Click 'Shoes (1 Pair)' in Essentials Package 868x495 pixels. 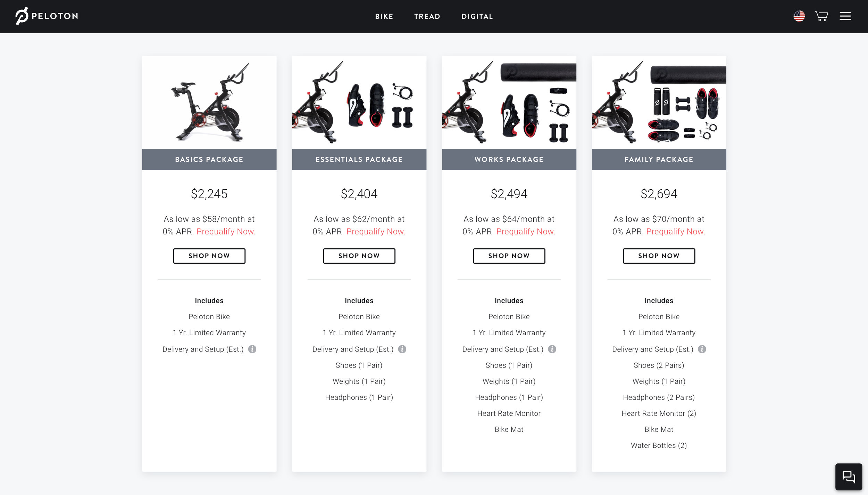[x=359, y=365]
